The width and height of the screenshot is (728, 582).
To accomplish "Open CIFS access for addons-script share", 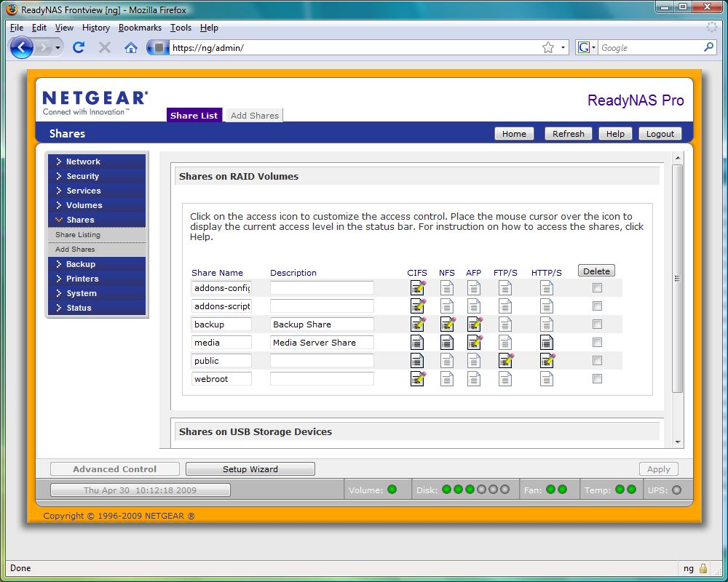I will click(x=418, y=306).
